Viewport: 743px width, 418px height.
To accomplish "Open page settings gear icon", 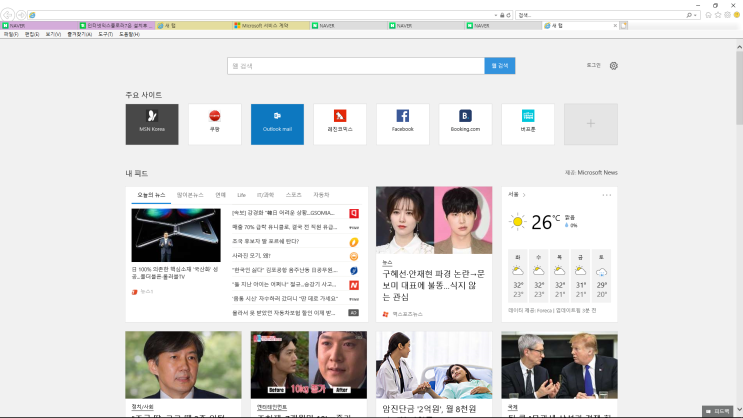I will click(x=614, y=66).
